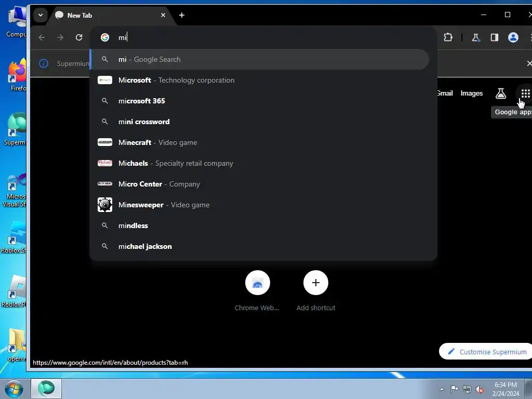Maximize the Supermium browser window

(x=507, y=15)
